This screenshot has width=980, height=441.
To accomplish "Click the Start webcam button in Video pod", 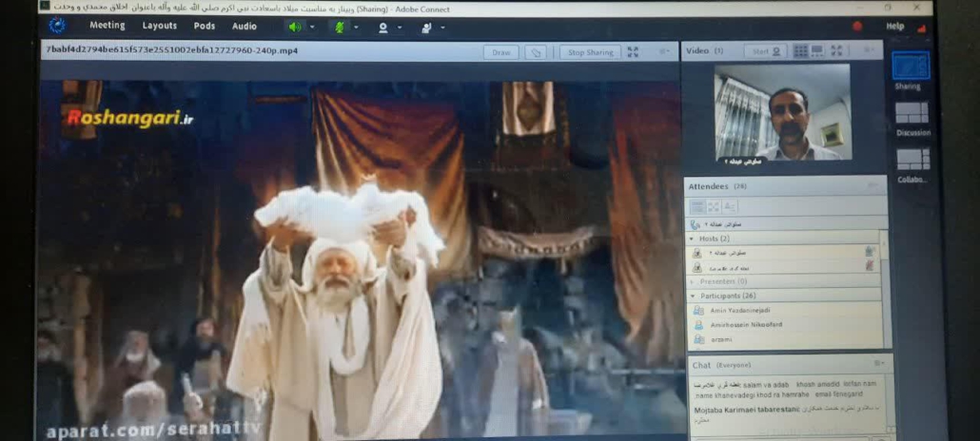I will (766, 51).
